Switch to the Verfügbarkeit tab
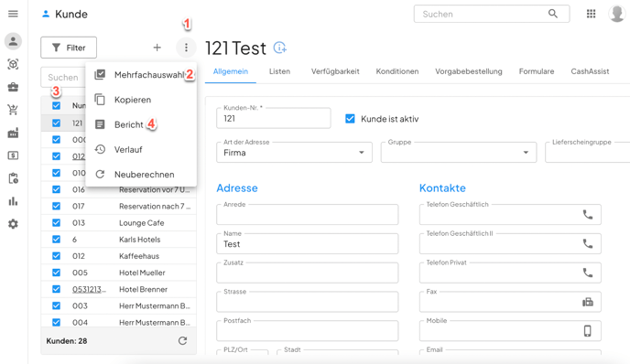630x364 pixels. tap(335, 71)
